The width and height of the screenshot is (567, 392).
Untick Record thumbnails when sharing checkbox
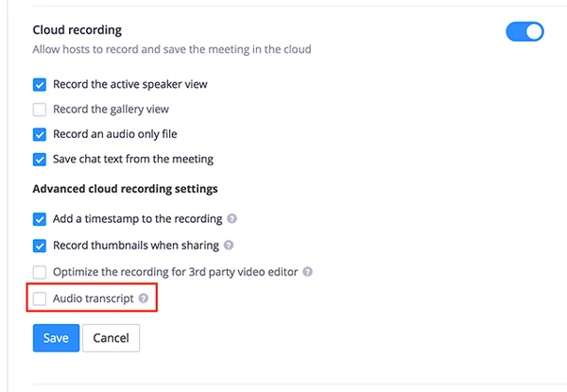[40, 246]
